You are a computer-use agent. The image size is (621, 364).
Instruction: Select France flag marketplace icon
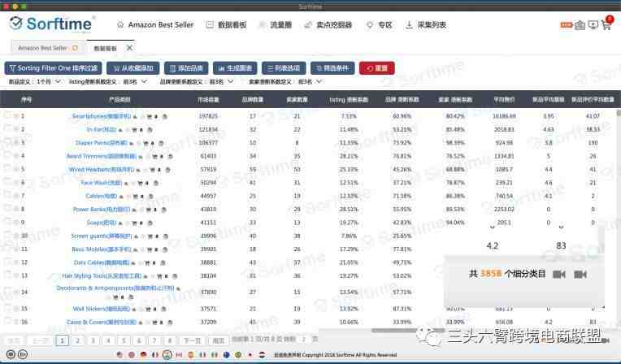[155, 354]
